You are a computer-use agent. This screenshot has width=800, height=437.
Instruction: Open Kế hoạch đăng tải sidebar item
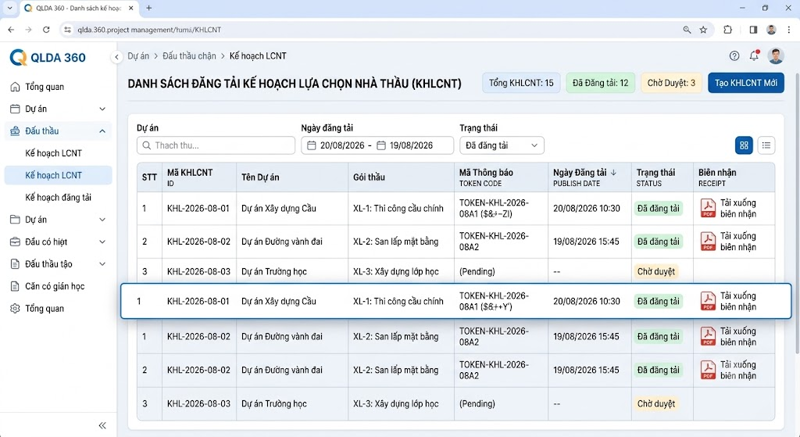[x=58, y=197]
